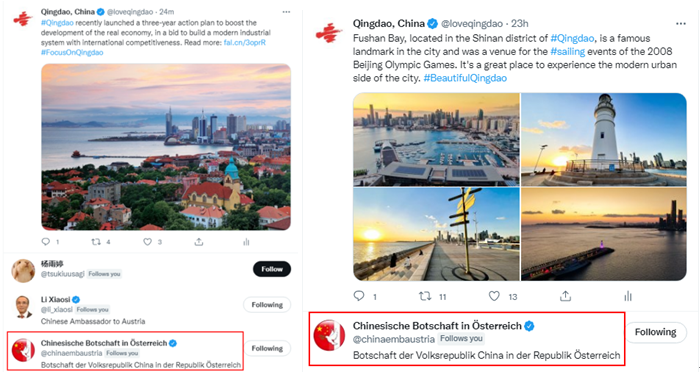Like the tweet with 3 likes
700x374 pixels.
click(x=147, y=242)
